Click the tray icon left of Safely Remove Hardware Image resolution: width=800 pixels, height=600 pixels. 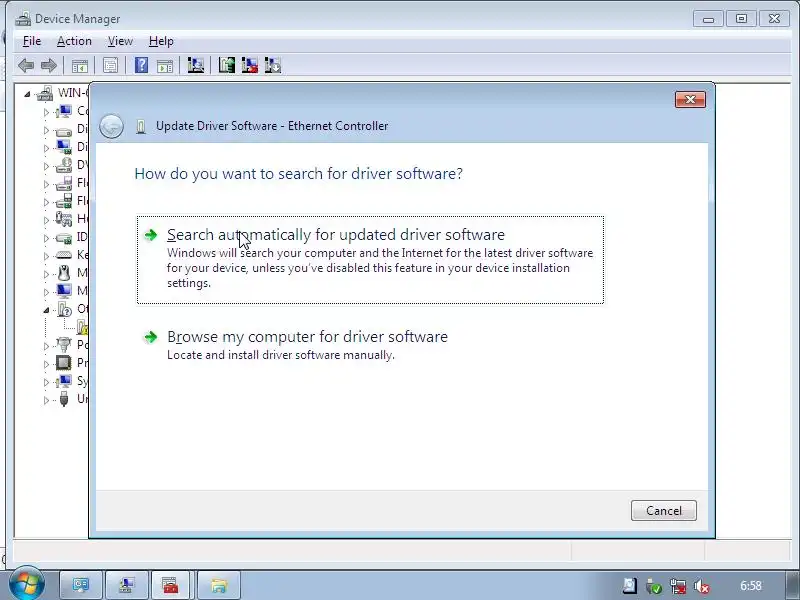630,586
